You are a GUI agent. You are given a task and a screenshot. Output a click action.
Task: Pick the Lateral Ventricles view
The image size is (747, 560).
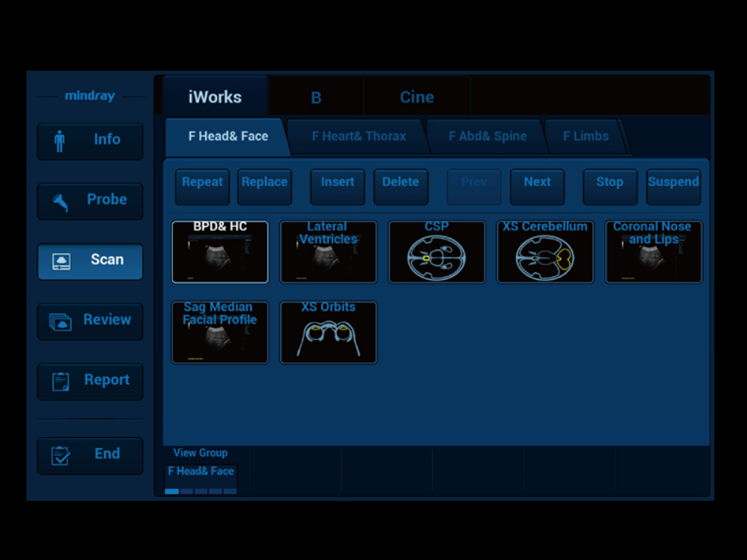(x=328, y=253)
